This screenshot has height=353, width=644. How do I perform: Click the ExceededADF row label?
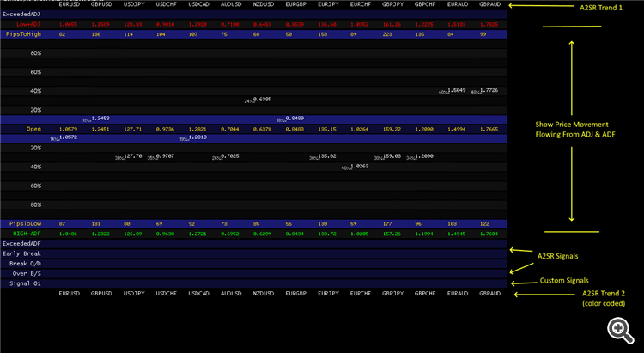coord(21,244)
